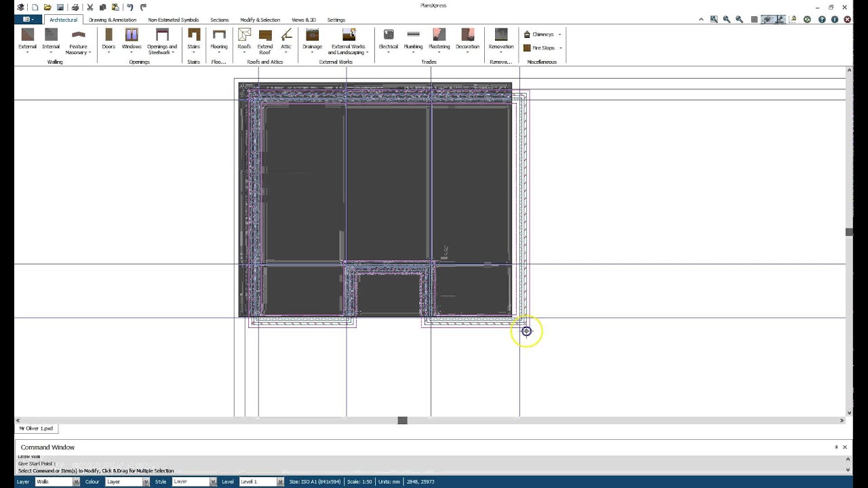
Task: Pick the Extend Roof tool
Action: click(x=265, y=41)
